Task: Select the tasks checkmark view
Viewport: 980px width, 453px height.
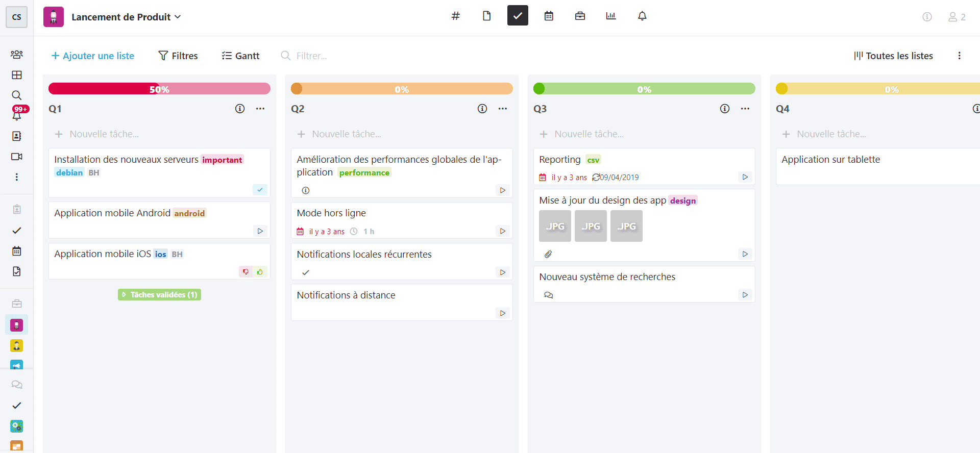Action: pyautogui.click(x=518, y=16)
